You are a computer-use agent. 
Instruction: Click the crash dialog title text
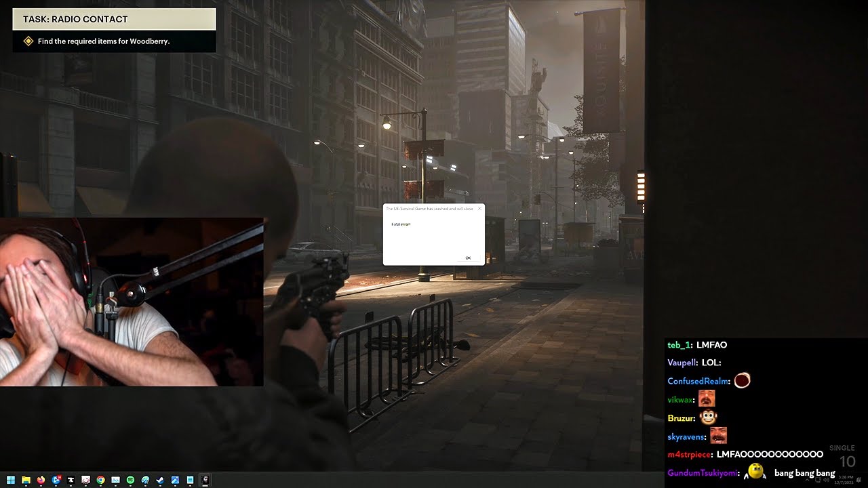[429, 209]
